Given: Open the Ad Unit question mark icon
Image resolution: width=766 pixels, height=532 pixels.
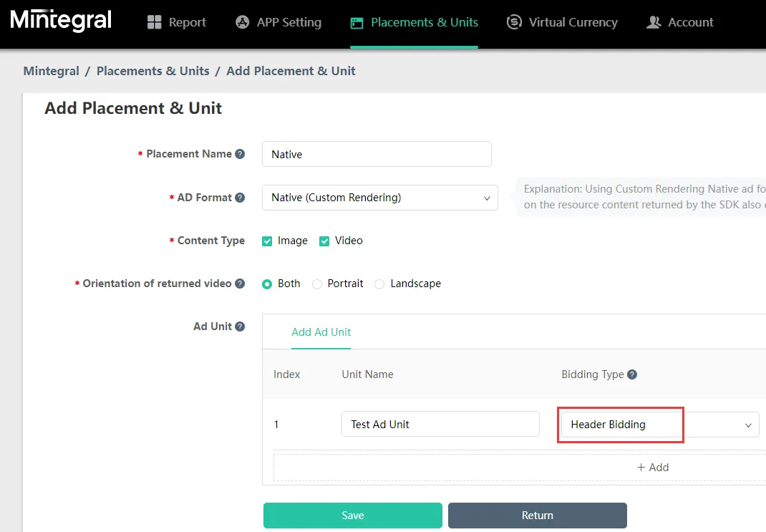Looking at the screenshot, I should tap(239, 326).
